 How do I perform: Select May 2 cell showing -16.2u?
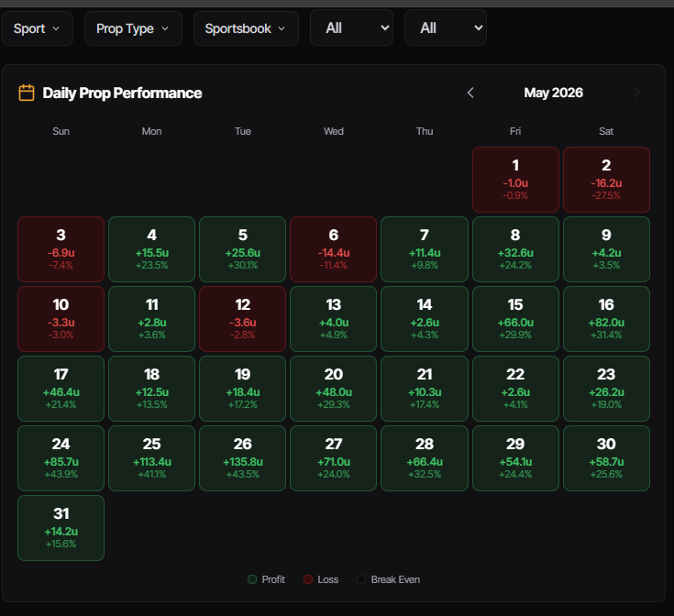pyautogui.click(x=606, y=180)
